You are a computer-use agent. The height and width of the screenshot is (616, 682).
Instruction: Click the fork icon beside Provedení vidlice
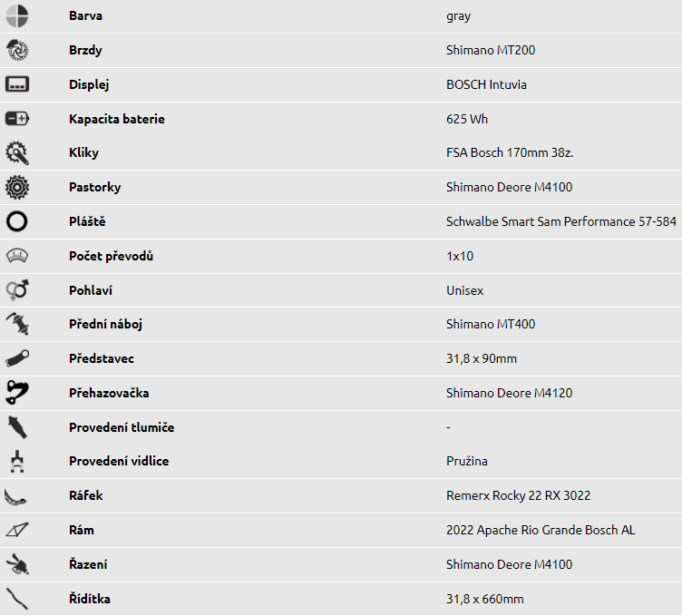tap(17, 461)
